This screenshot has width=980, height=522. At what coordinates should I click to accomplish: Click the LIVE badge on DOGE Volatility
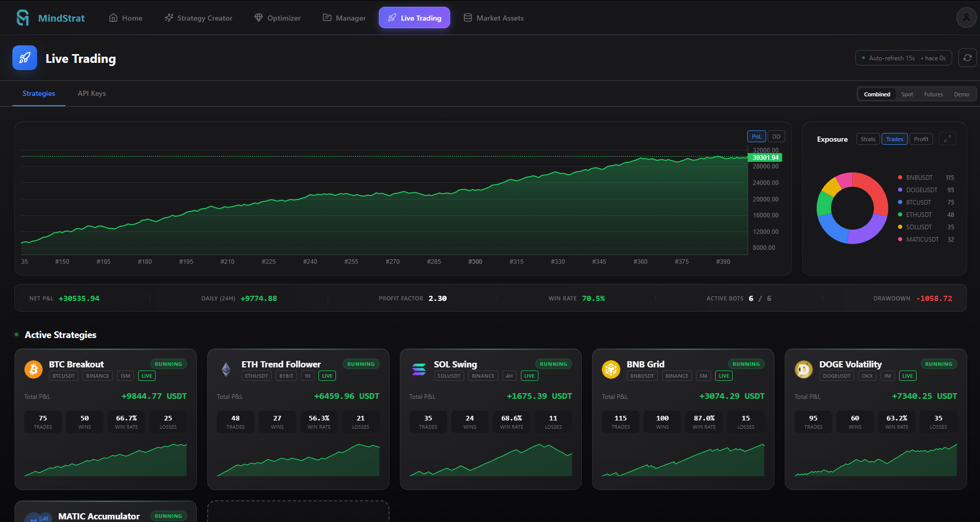907,376
